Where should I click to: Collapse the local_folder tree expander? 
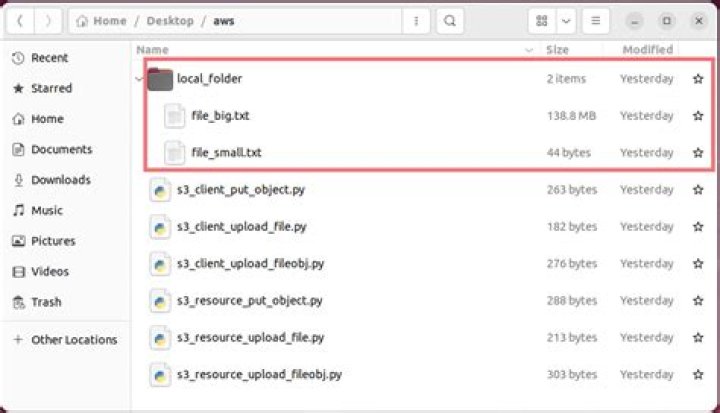coord(138,79)
